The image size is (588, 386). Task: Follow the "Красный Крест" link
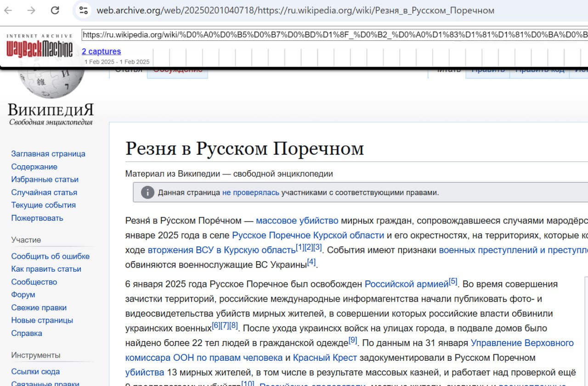pyautogui.click(x=324, y=358)
